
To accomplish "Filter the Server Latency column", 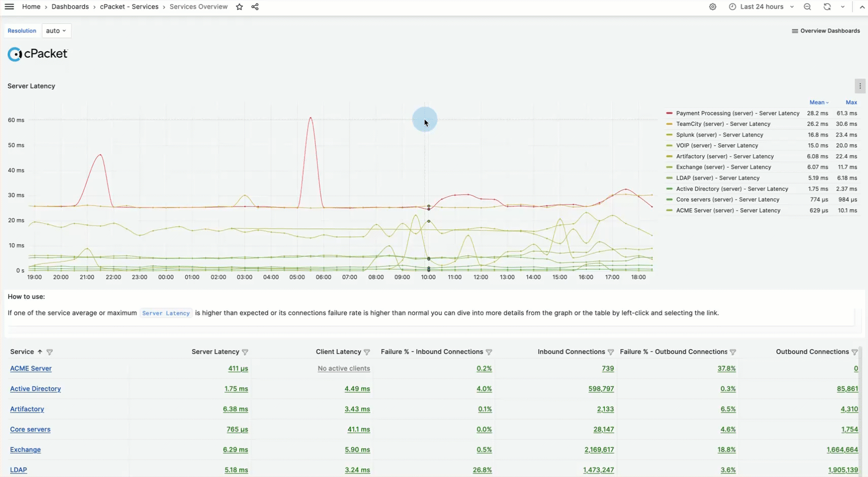I will pyautogui.click(x=245, y=352).
